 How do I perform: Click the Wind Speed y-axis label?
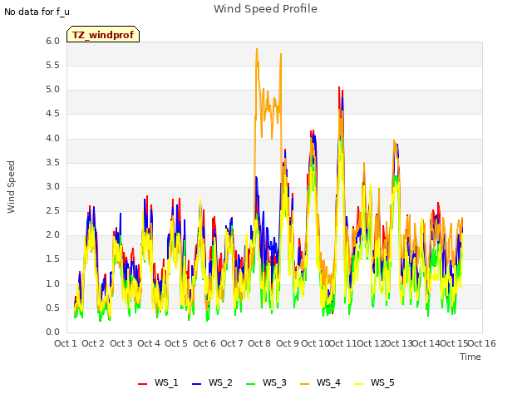11,187
